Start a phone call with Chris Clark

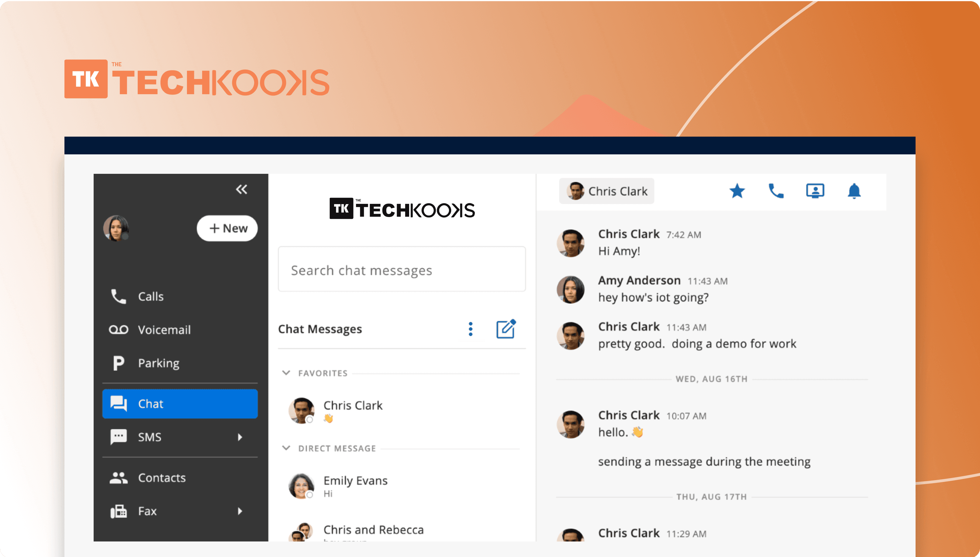776,191
